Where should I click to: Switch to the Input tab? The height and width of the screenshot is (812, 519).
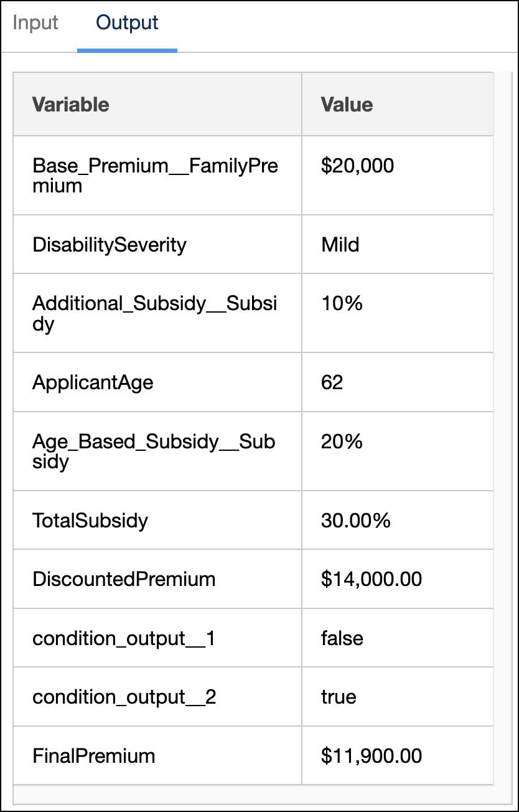35,22
